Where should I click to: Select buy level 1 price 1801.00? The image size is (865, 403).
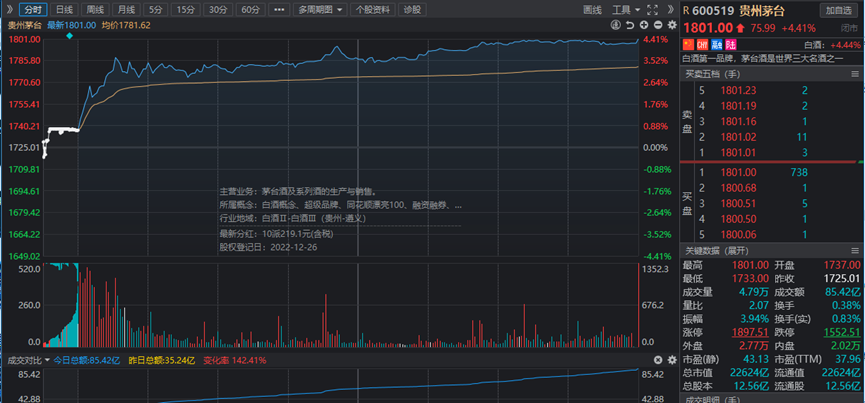click(x=738, y=173)
